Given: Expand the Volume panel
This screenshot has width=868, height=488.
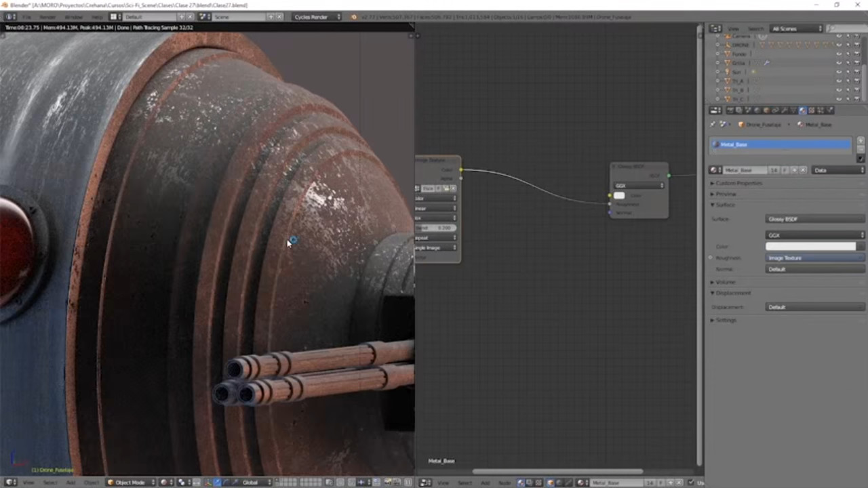Looking at the screenshot, I should coord(724,282).
